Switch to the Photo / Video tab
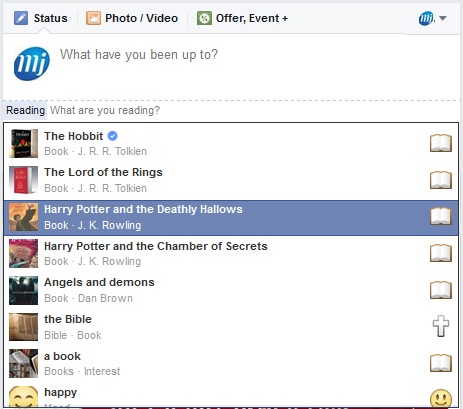This screenshot has height=409, width=463. tap(132, 18)
